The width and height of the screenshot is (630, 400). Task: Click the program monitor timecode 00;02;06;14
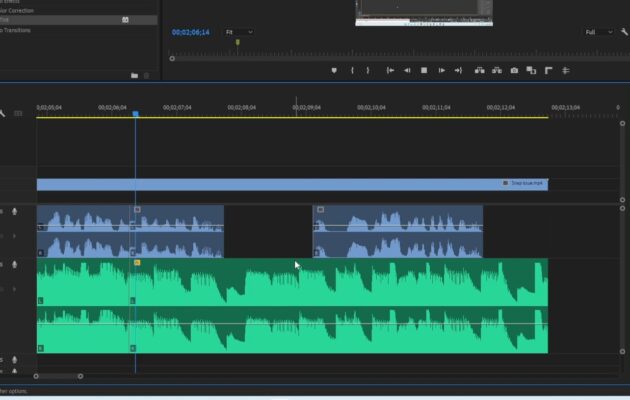click(190, 32)
